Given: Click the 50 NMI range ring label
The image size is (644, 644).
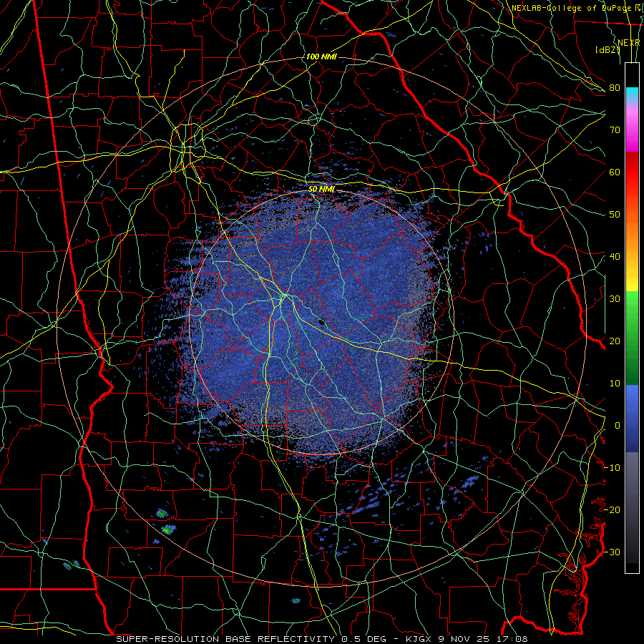Looking at the screenshot, I should 321,190.
